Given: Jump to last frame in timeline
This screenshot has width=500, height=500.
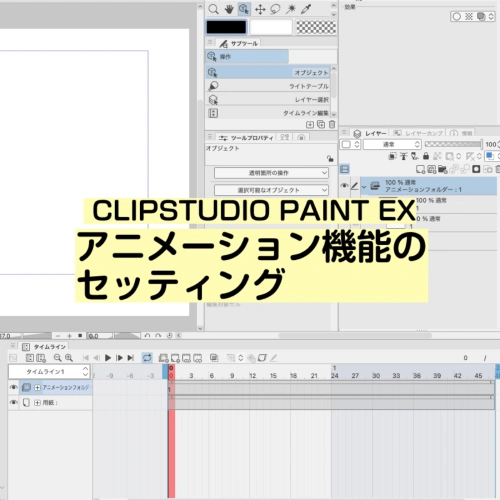Looking at the screenshot, I should click(131, 358).
